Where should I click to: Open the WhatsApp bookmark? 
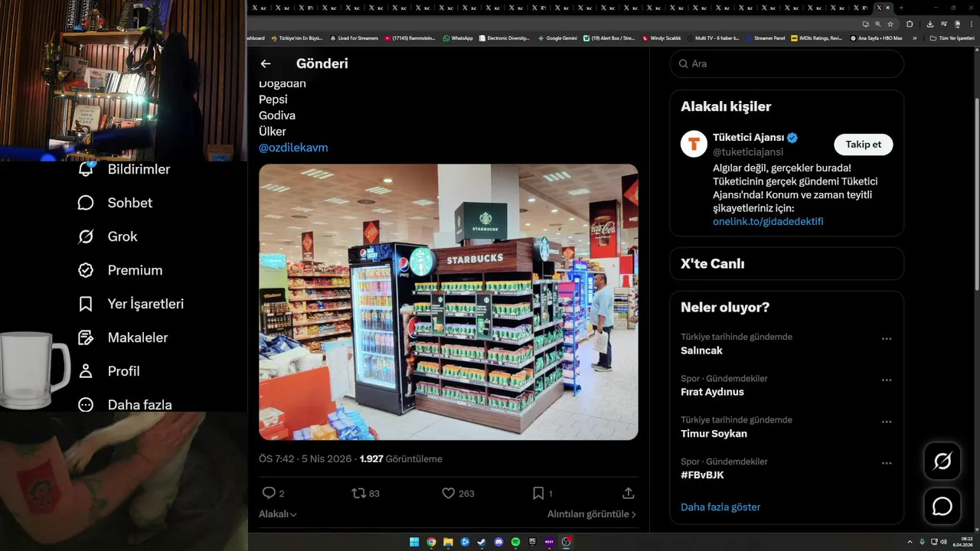pyautogui.click(x=458, y=37)
